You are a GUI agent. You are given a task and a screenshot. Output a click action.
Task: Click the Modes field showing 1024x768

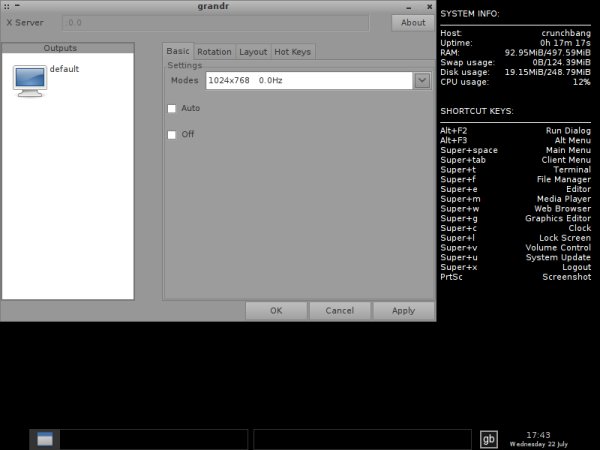(x=309, y=80)
